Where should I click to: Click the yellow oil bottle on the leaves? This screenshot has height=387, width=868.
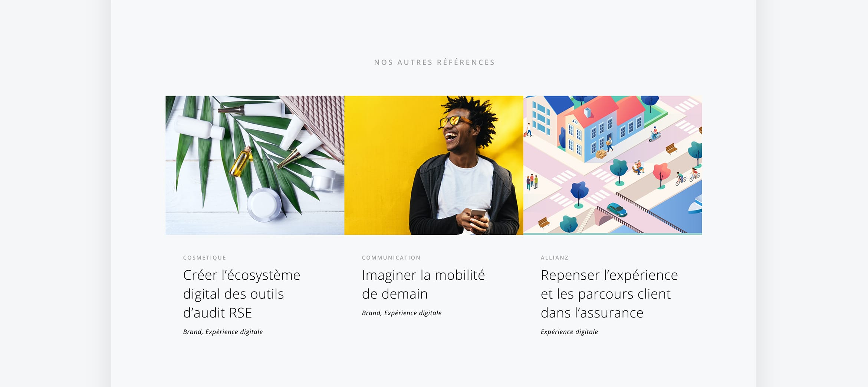[241, 161]
